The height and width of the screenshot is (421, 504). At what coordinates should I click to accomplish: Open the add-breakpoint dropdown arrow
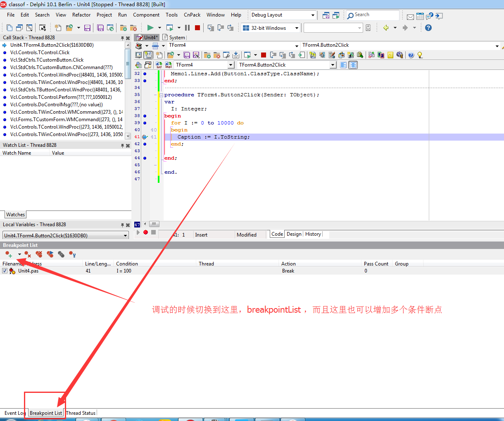[x=19, y=254]
